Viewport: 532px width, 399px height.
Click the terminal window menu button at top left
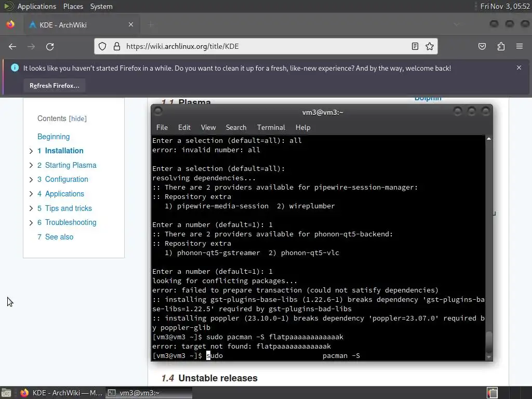pyautogui.click(x=158, y=111)
